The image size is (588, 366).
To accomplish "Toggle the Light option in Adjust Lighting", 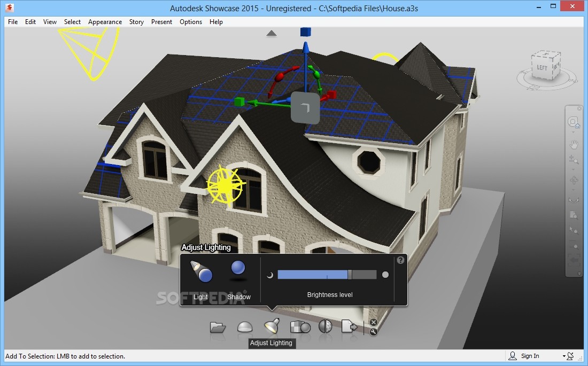I will pos(201,280).
